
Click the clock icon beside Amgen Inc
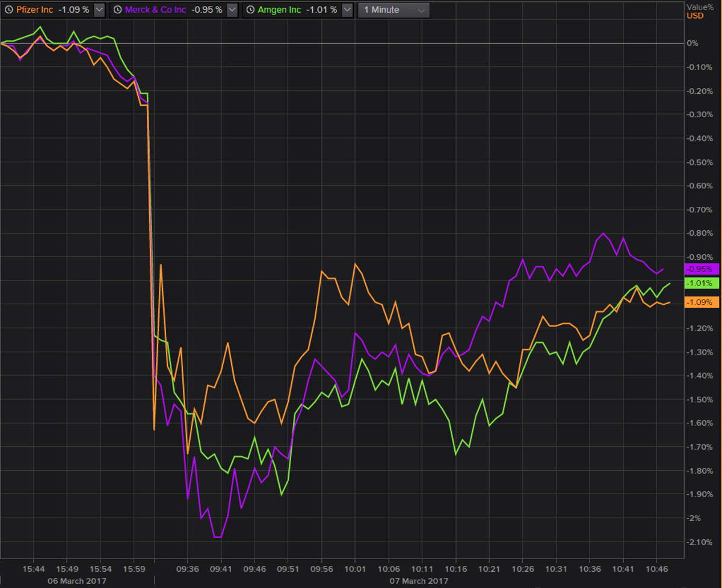click(x=250, y=10)
